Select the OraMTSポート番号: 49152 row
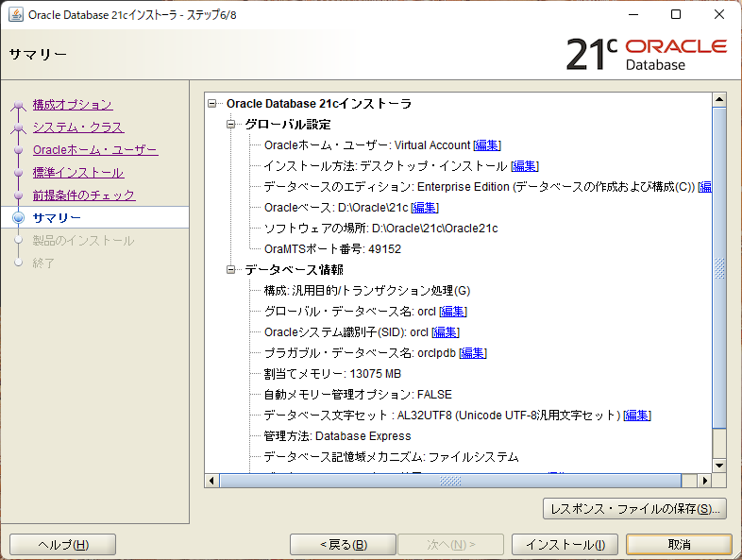This screenshot has width=742, height=560. point(332,249)
